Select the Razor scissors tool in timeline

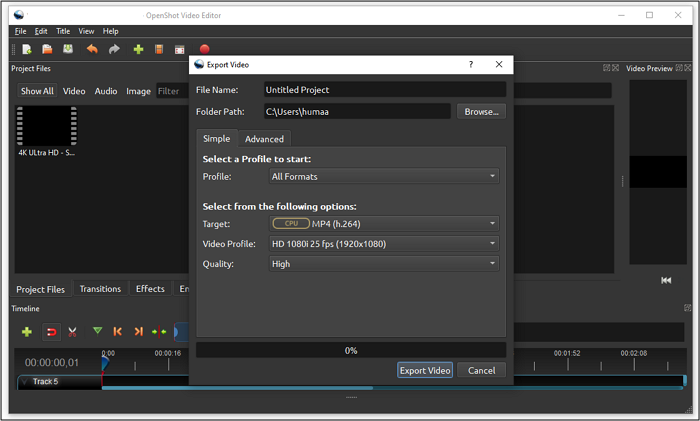tap(73, 331)
